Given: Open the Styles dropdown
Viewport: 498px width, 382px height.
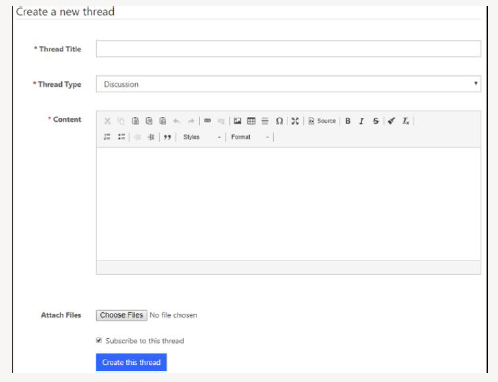Looking at the screenshot, I should (x=202, y=137).
